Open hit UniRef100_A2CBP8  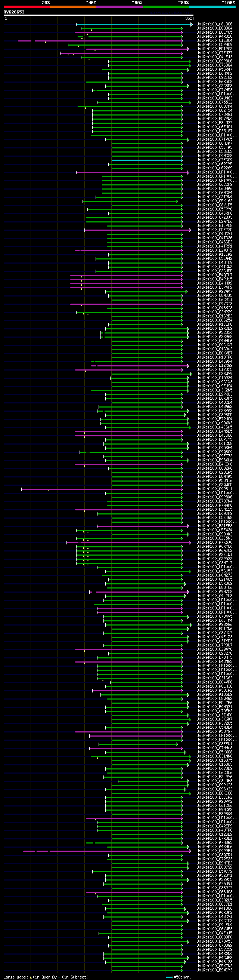click(x=215, y=86)
